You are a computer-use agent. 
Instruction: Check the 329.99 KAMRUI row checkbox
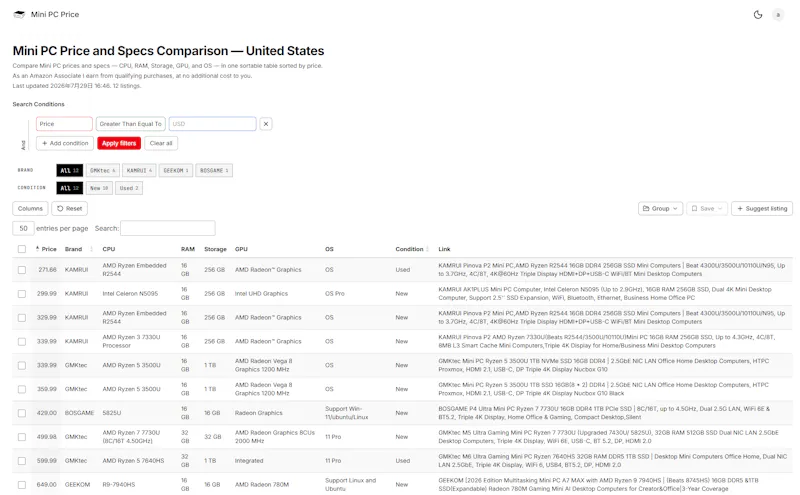22,317
